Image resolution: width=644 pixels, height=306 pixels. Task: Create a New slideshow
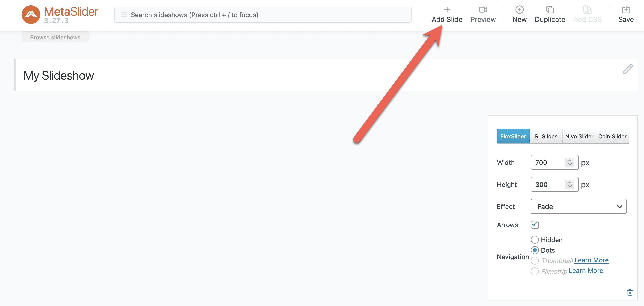click(519, 15)
